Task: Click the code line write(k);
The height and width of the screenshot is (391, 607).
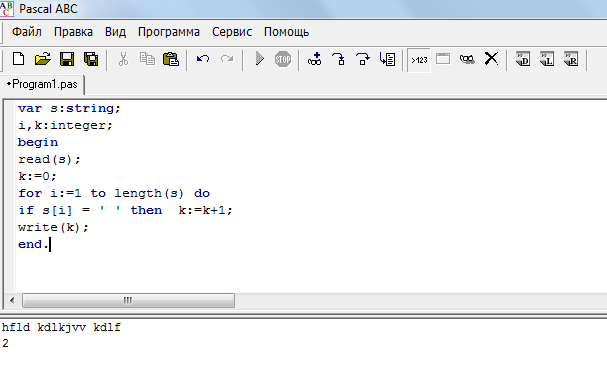Action: tap(53, 227)
